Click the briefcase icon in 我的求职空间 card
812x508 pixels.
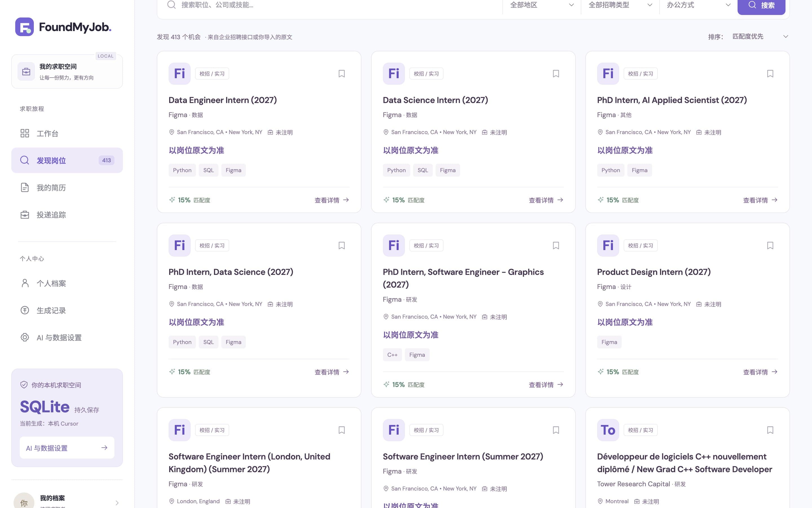pyautogui.click(x=26, y=72)
